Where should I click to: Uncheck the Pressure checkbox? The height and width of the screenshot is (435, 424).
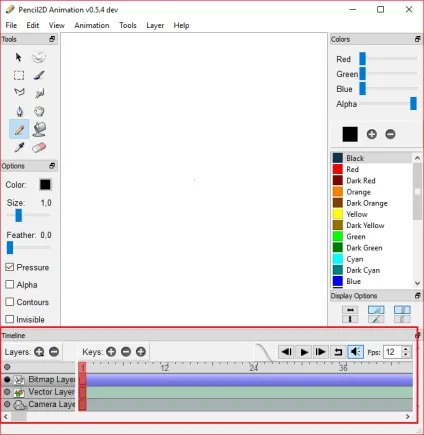(10, 267)
